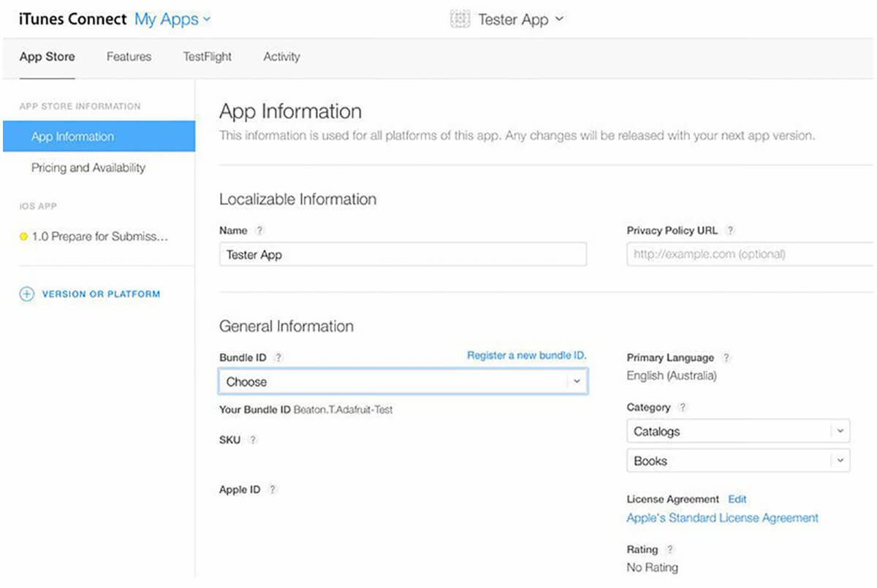The width and height of the screenshot is (877, 588).
Task: Click the Privacy Policy URL input field
Action: (751, 254)
